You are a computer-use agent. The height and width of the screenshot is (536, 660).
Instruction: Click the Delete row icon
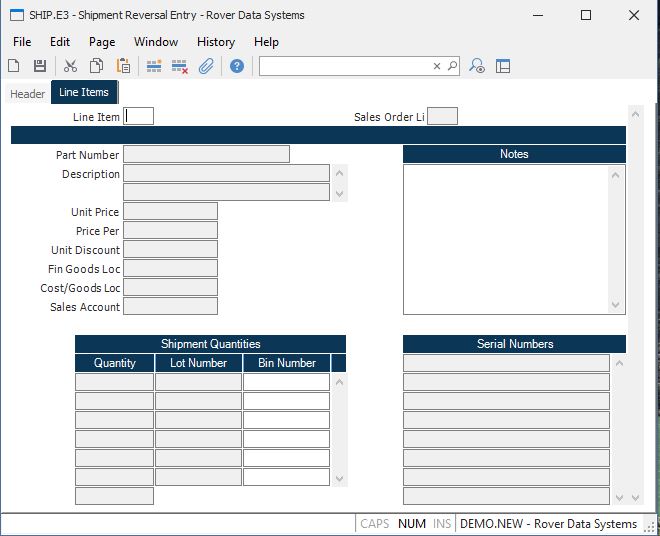coord(180,66)
